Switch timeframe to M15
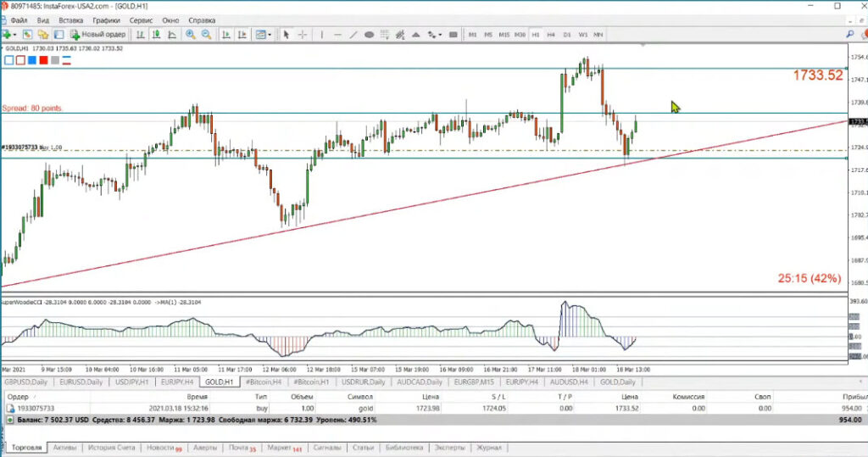This screenshot has height=457, width=868. pyautogui.click(x=504, y=35)
